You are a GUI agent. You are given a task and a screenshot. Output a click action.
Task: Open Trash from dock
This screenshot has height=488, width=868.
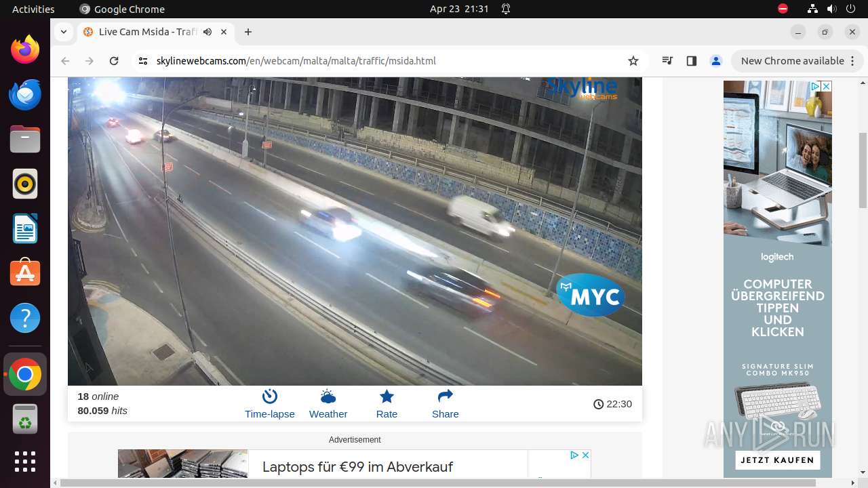click(x=25, y=419)
